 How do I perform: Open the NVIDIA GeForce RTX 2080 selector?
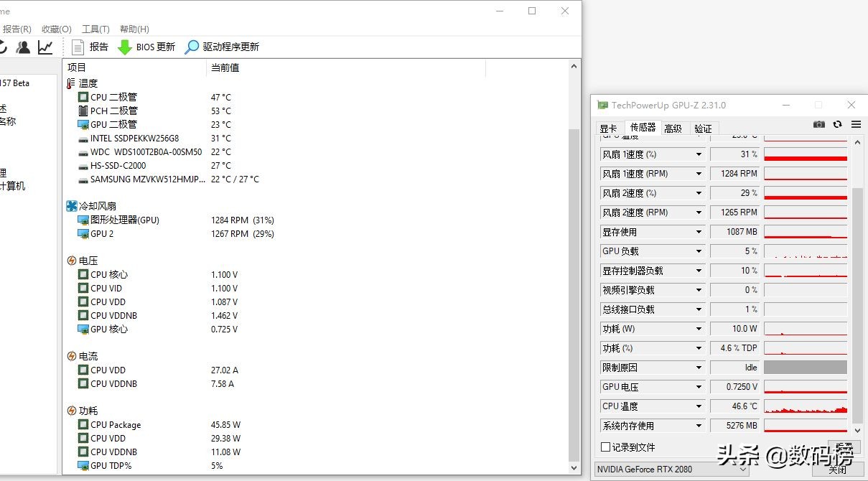(671, 470)
